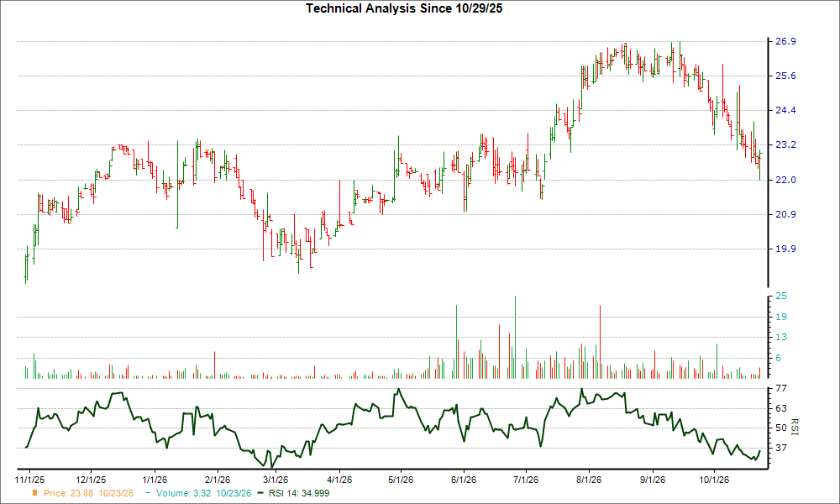Click the RSI axis value 37
The width and height of the screenshot is (840, 504).
click(781, 448)
